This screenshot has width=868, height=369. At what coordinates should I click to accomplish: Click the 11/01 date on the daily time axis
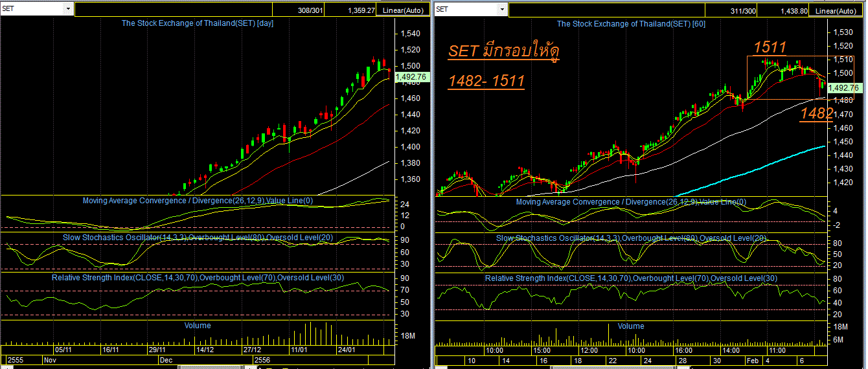[x=300, y=350]
